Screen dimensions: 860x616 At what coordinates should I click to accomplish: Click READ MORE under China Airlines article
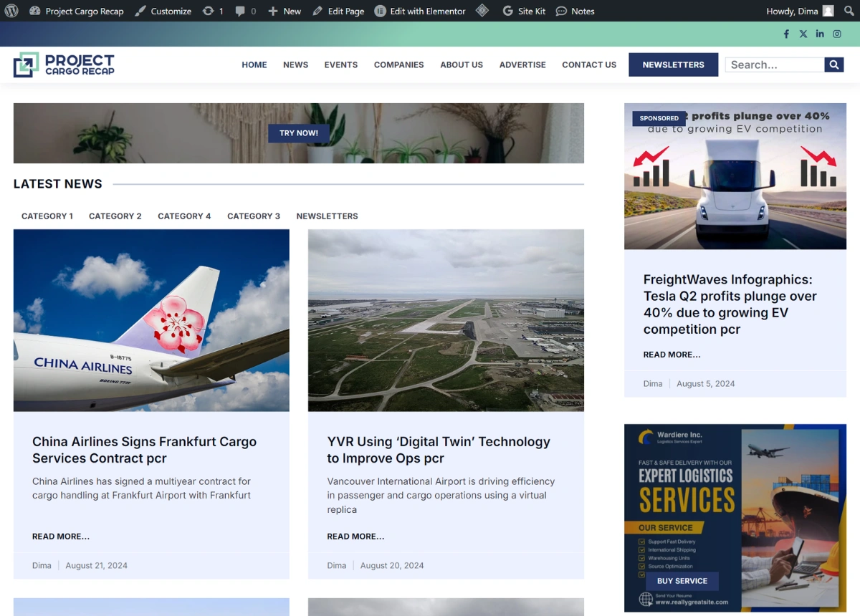pyautogui.click(x=61, y=536)
